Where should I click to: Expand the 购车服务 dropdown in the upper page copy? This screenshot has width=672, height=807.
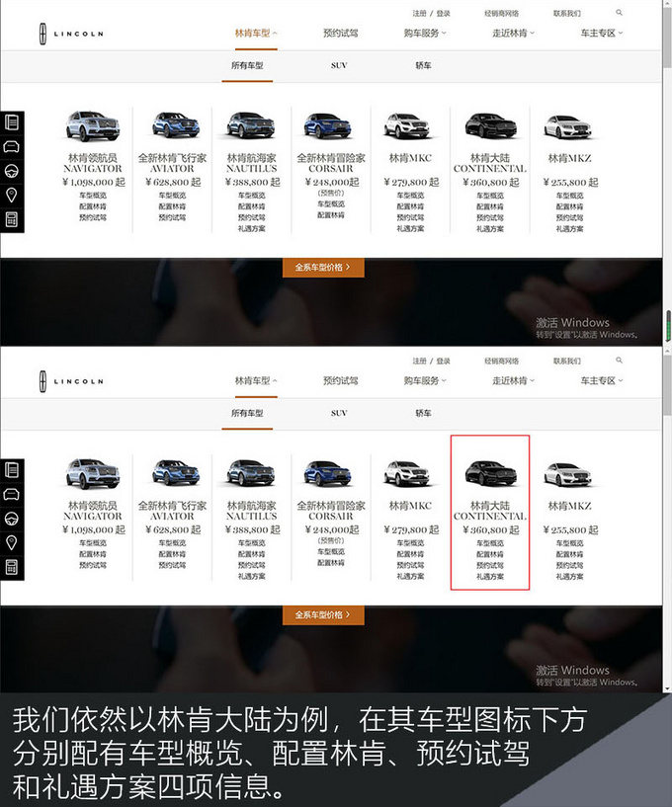click(x=425, y=33)
